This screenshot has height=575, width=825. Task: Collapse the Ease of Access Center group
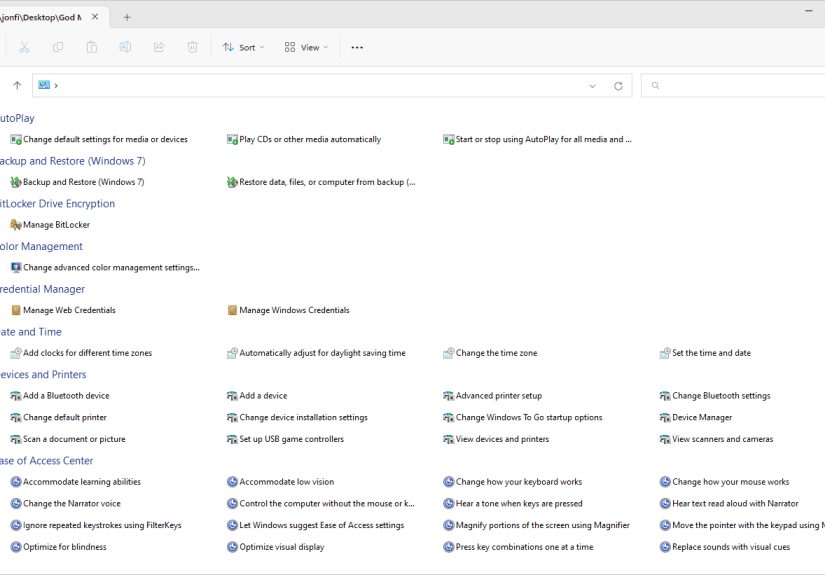[47, 461]
